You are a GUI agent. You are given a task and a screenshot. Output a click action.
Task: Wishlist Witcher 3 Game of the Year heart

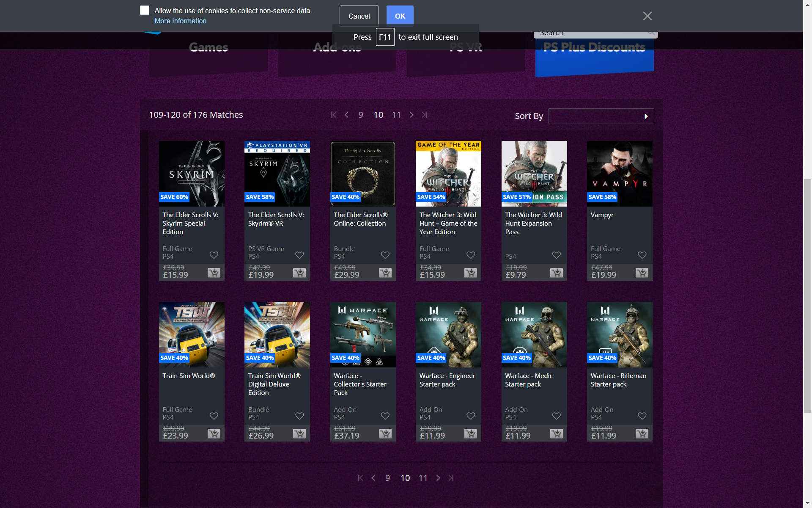click(x=471, y=255)
